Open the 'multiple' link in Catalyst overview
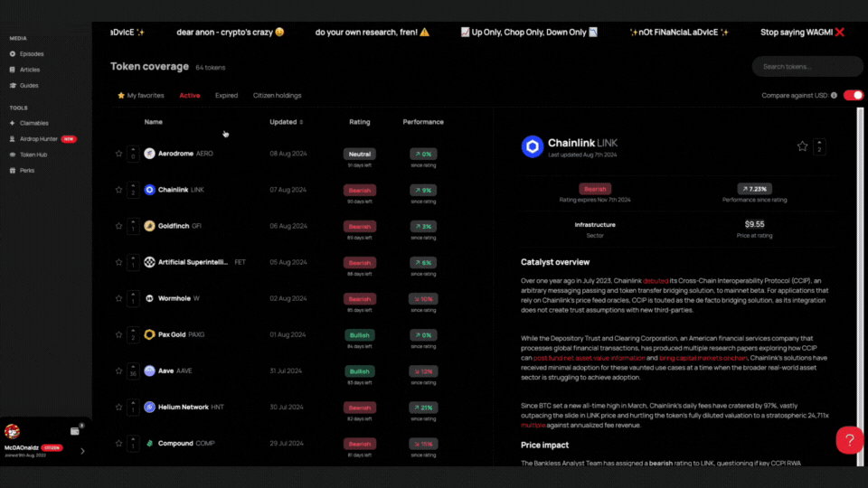868x488 pixels. 533,426
